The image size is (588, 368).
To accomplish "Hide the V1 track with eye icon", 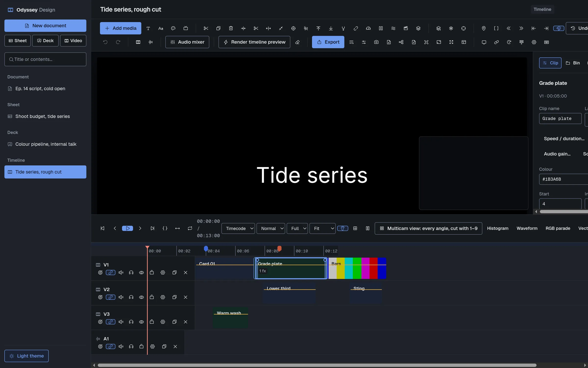I will point(141,273).
